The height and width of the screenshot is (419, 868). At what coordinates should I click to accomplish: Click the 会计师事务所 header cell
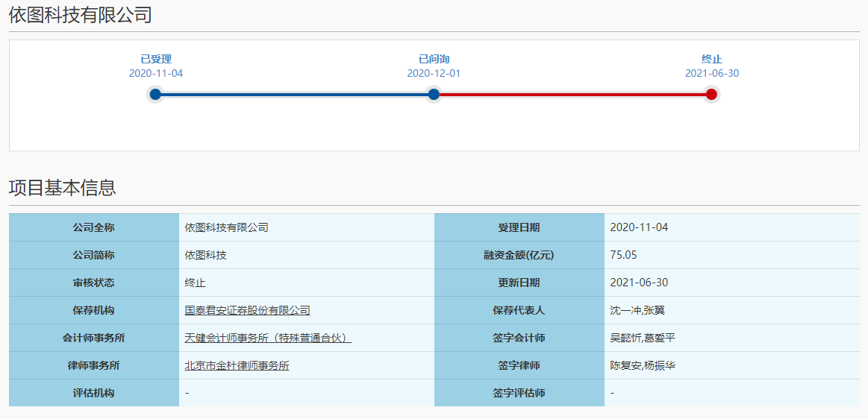(93, 338)
